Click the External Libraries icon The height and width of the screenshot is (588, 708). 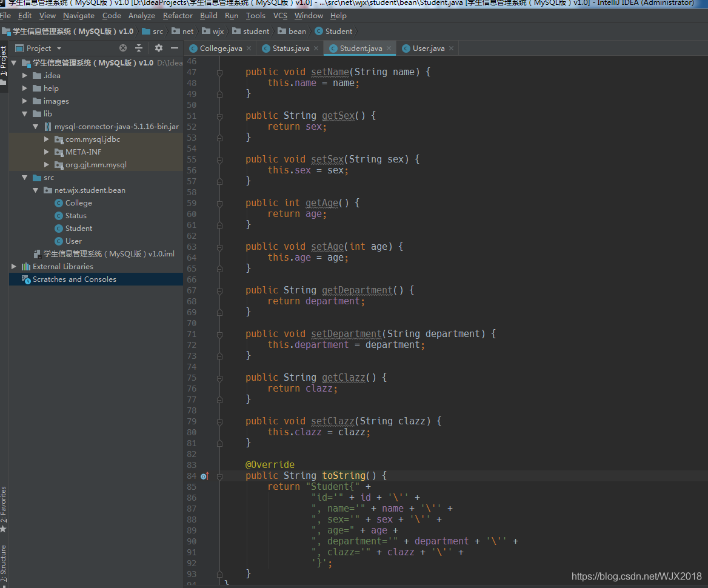pyautogui.click(x=26, y=267)
